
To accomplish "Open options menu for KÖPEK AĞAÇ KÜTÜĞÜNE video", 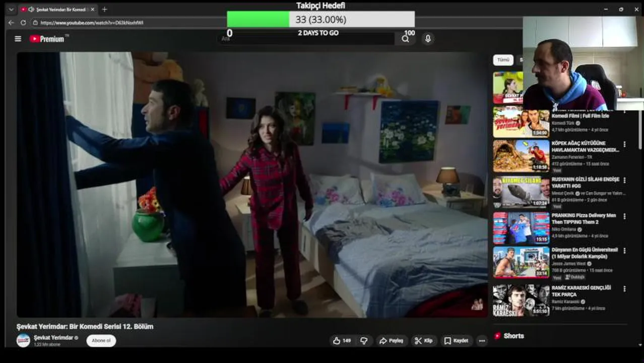I will point(624,144).
